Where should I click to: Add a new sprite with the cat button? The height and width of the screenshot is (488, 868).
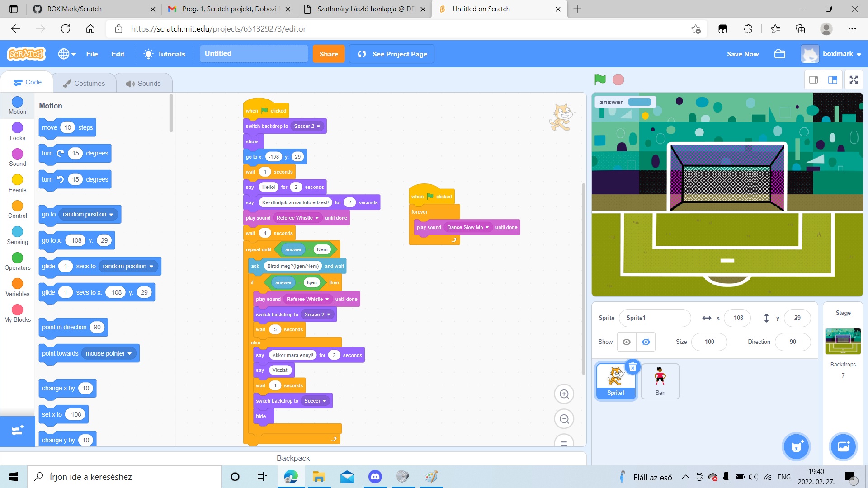click(x=796, y=446)
